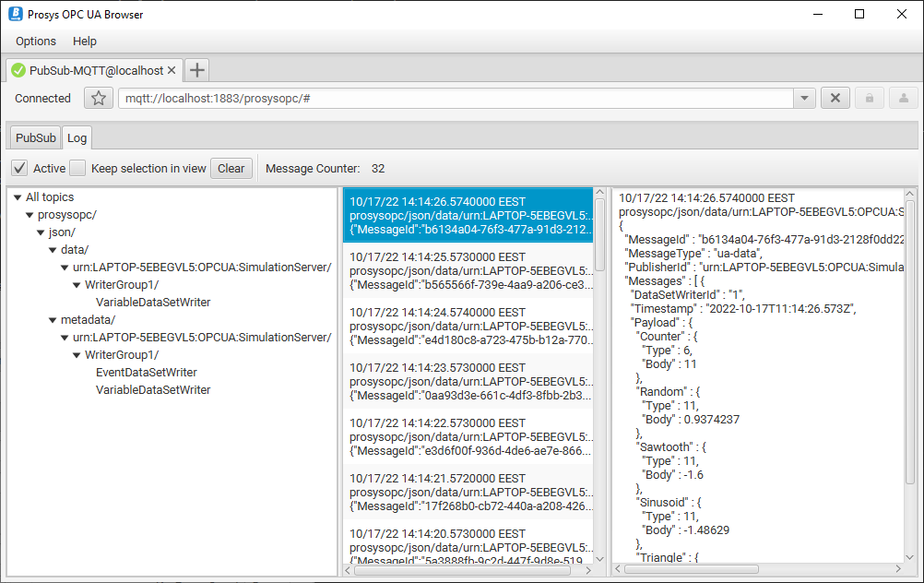Collapse SimulationServer node under metadata/

(65, 338)
